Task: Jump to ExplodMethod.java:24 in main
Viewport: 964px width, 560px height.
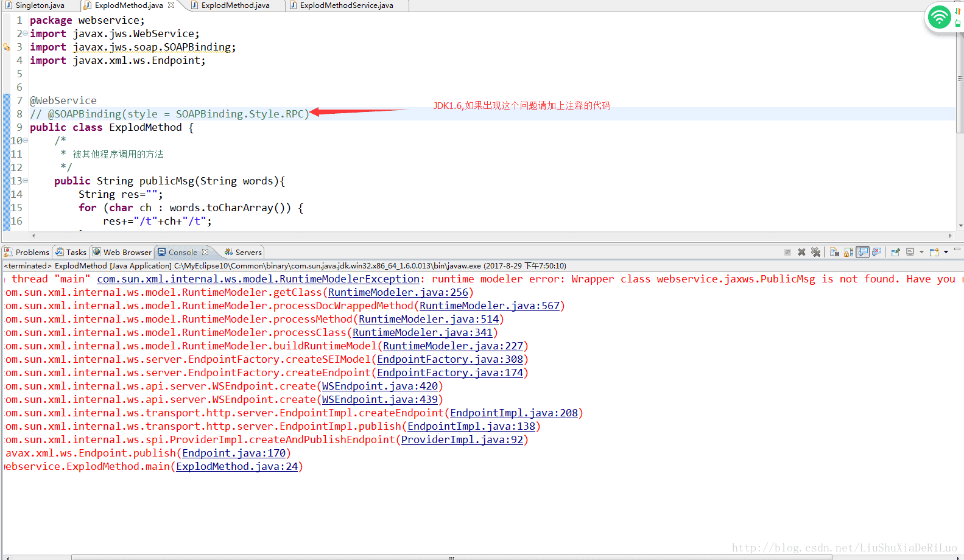Action: [x=237, y=466]
